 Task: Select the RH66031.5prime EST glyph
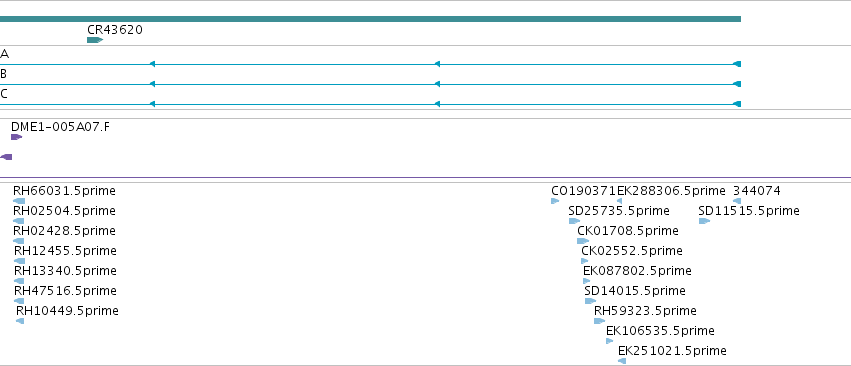coord(19,201)
